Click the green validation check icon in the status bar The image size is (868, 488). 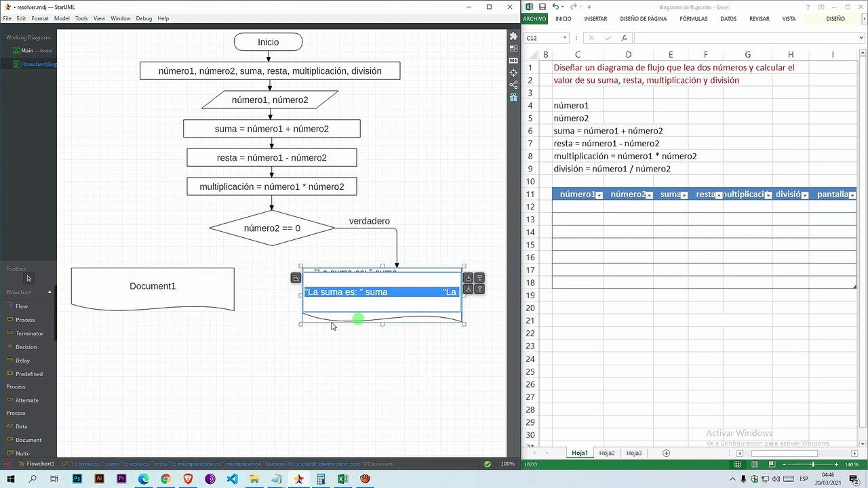(x=487, y=464)
